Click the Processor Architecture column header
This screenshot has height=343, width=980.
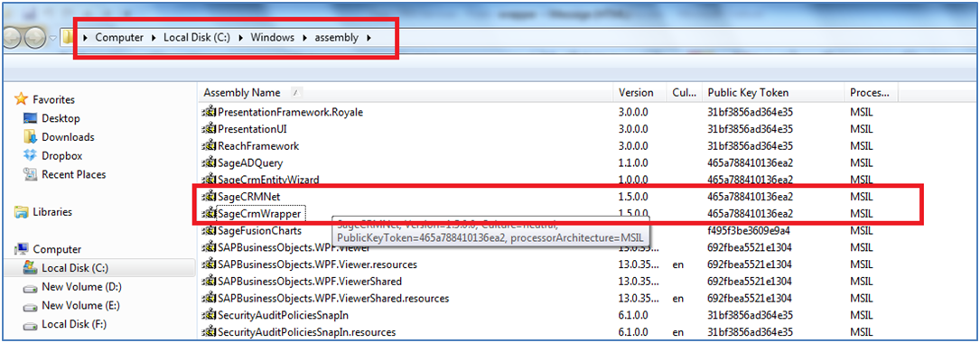[x=871, y=92]
